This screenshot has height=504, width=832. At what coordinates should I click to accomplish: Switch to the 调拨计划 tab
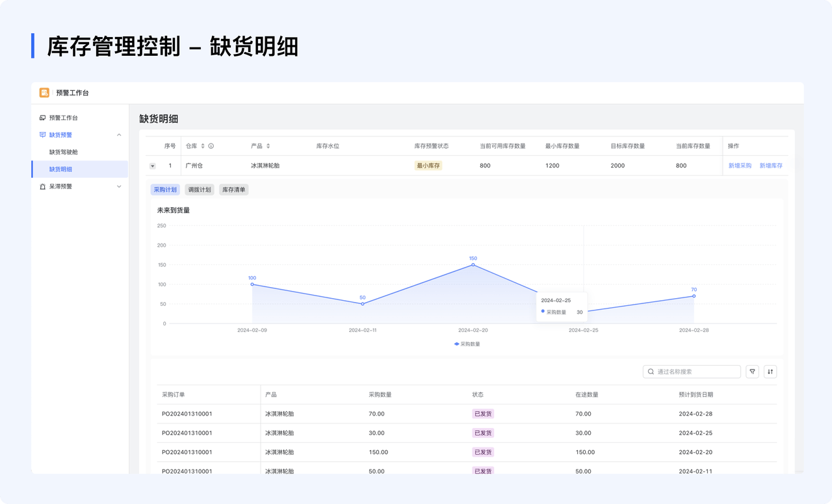(200, 190)
